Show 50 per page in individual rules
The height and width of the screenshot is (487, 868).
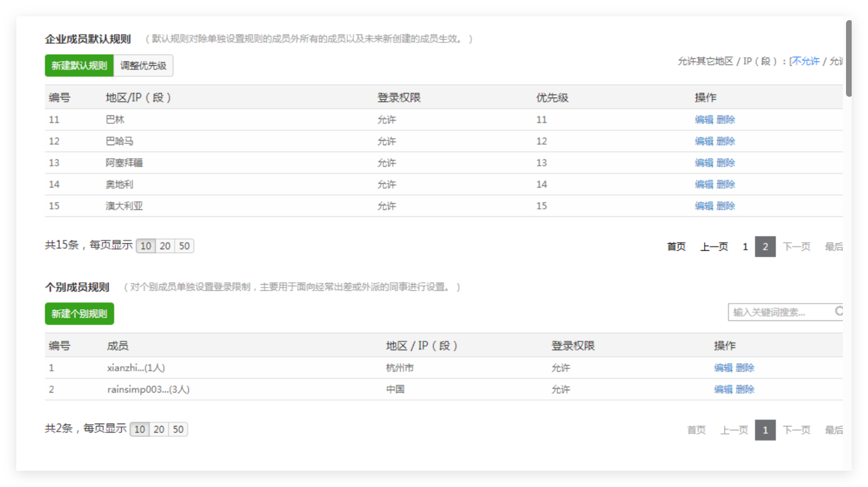click(x=178, y=429)
